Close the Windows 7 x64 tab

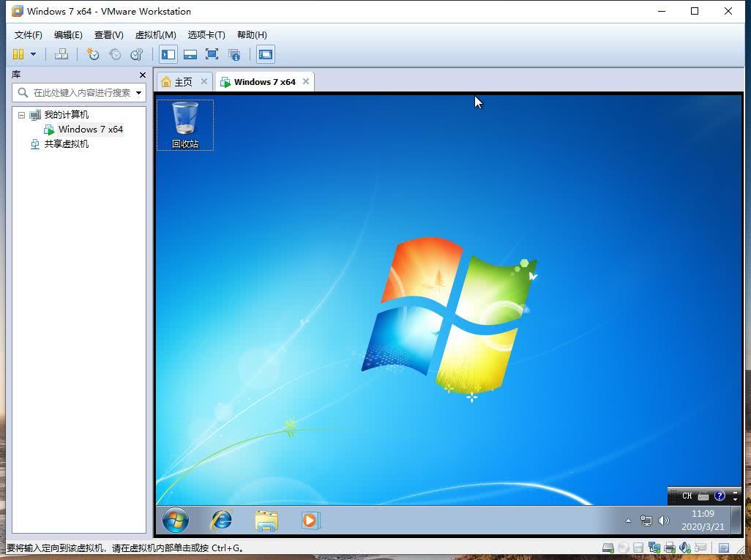pos(305,81)
